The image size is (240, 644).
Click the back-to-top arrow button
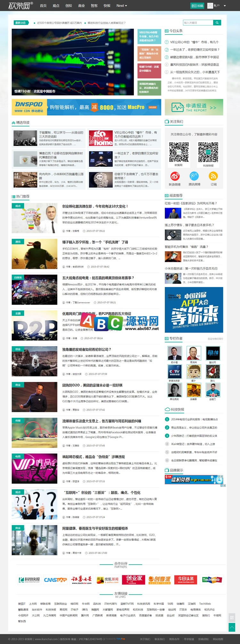point(232,627)
